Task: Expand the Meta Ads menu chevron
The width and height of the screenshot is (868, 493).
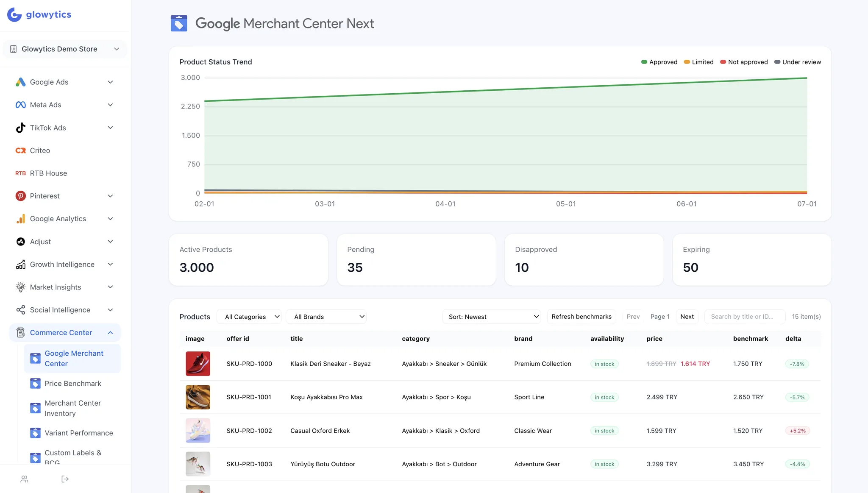Action: point(110,105)
